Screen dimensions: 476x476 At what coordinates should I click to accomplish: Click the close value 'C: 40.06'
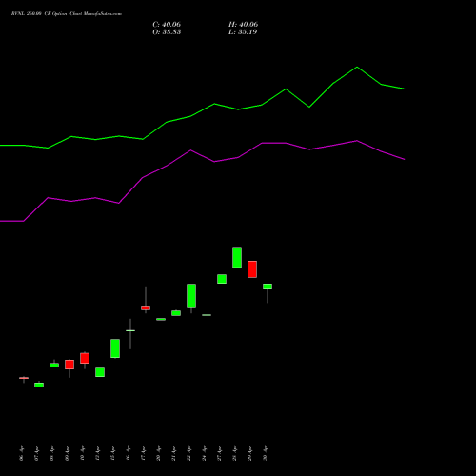[167, 25]
